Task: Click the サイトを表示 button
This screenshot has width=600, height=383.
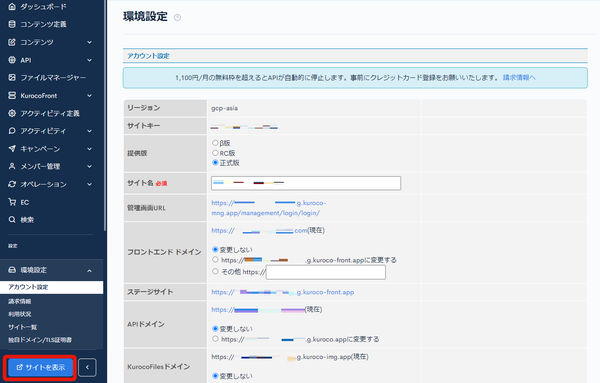Action: 40,367
